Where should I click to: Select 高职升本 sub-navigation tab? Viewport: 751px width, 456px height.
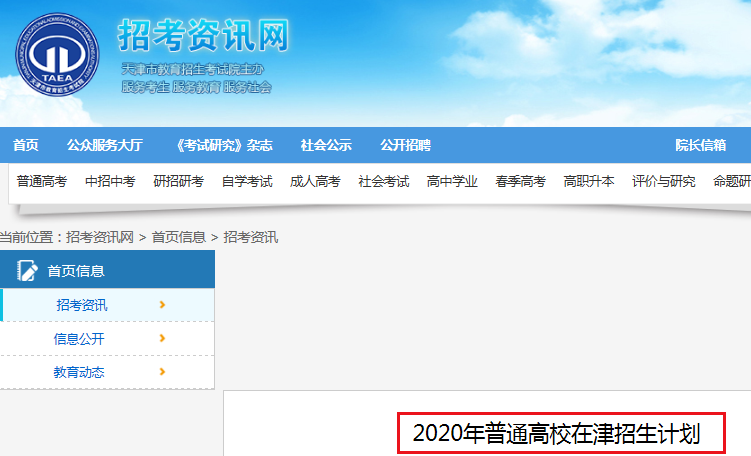[589, 182]
